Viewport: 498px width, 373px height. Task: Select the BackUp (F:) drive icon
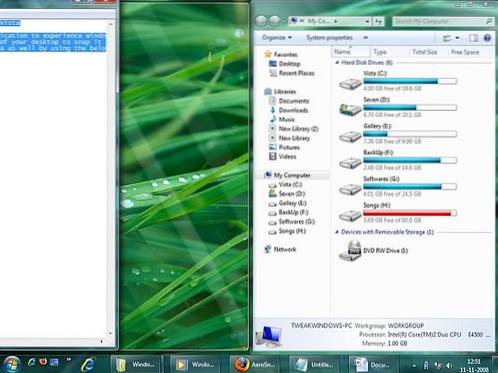tap(350, 162)
